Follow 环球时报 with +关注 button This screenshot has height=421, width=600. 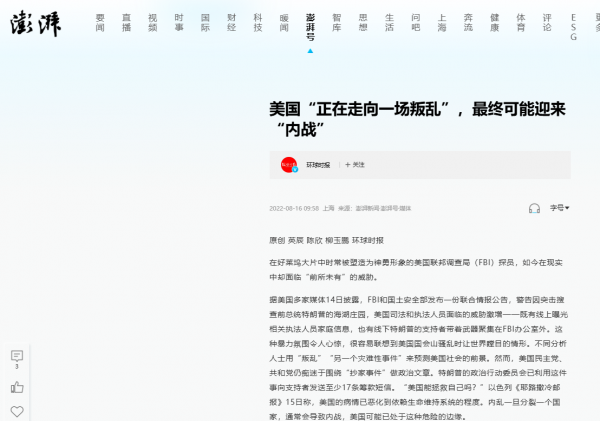coord(354,165)
